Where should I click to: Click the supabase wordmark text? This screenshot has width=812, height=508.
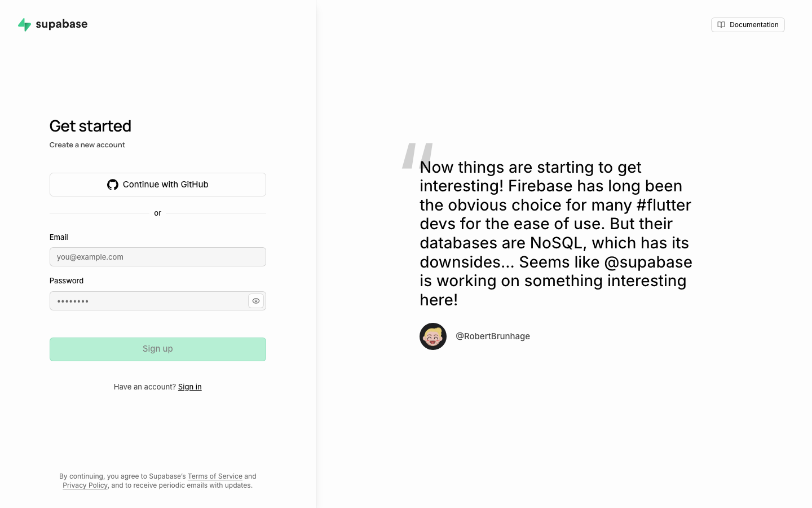[61, 24]
